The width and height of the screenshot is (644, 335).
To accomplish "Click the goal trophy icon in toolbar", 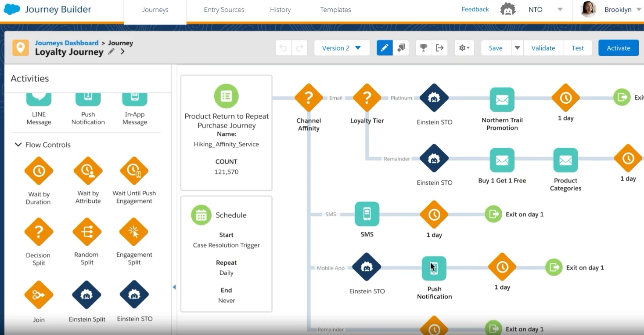I will (x=423, y=48).
